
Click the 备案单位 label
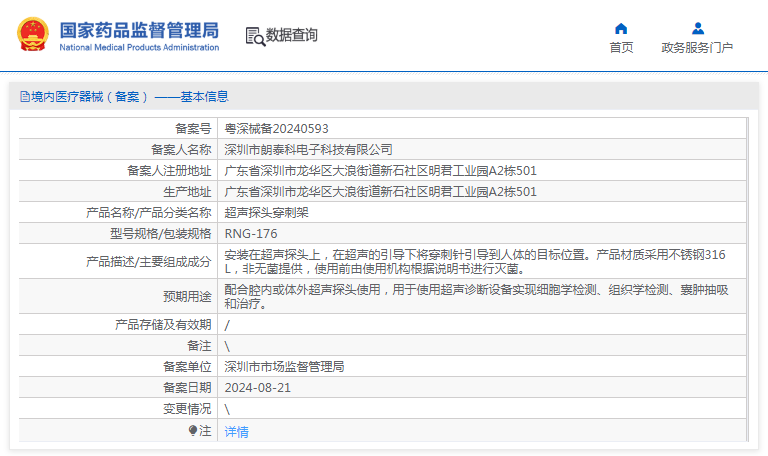pyautogui.click(x=187, y=366)
